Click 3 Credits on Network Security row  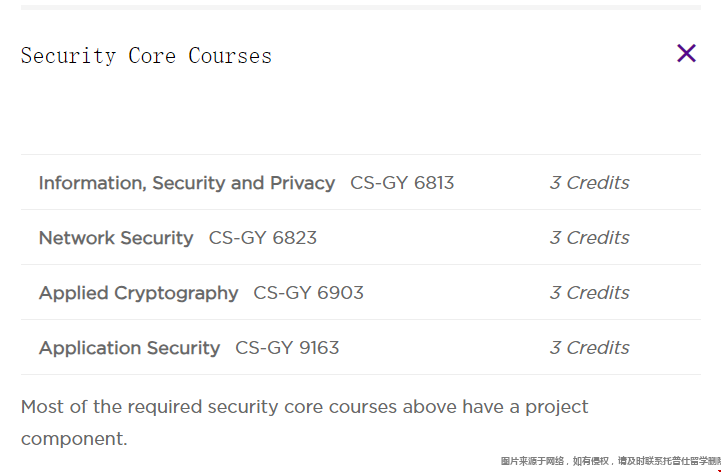pyautogui.click(x=589, y=238)
